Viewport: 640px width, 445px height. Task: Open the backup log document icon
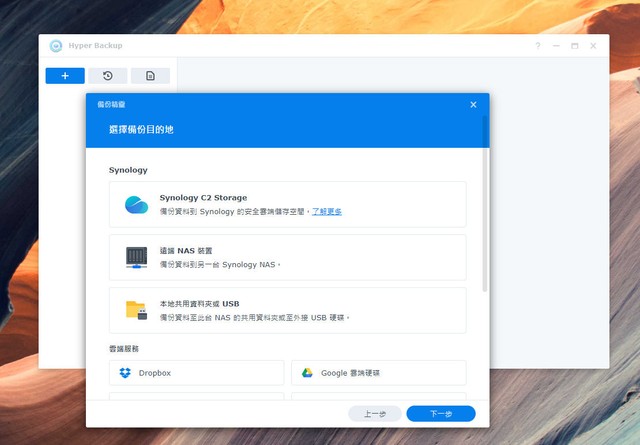150,76
